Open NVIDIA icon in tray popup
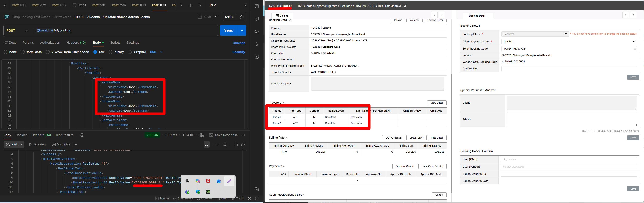This screenshot has height=203, width=644. pyautogui.click(x=208, y=192)
